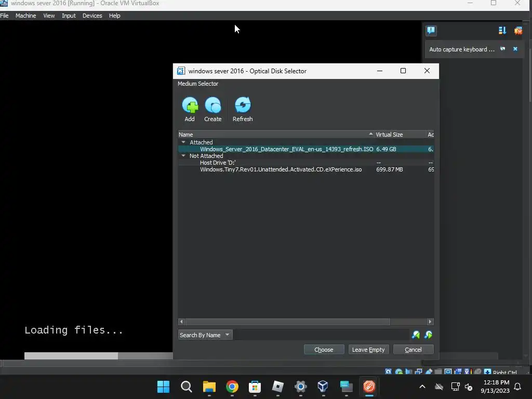Viewport: 532px width, 399px height.
Task: Open the Devices menu
Action: coord(92,16)
